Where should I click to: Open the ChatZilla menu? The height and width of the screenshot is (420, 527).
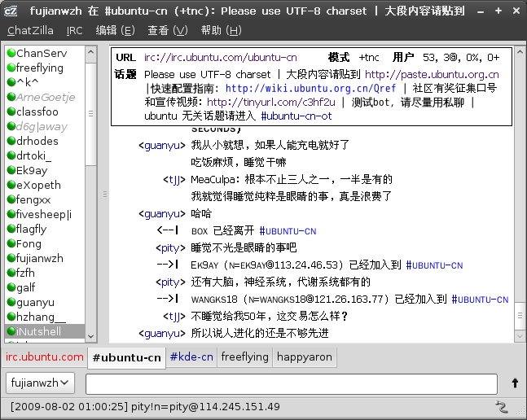click(x=30, y=31)
